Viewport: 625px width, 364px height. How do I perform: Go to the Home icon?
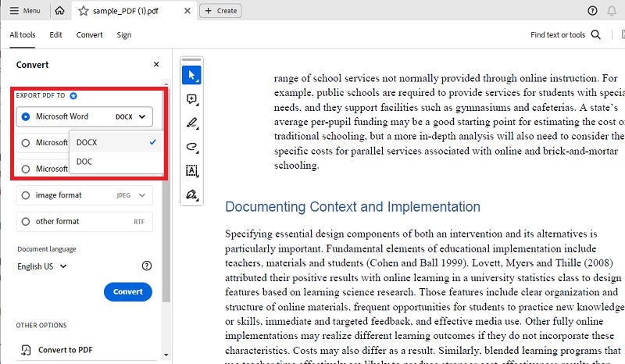click(60, 10)
